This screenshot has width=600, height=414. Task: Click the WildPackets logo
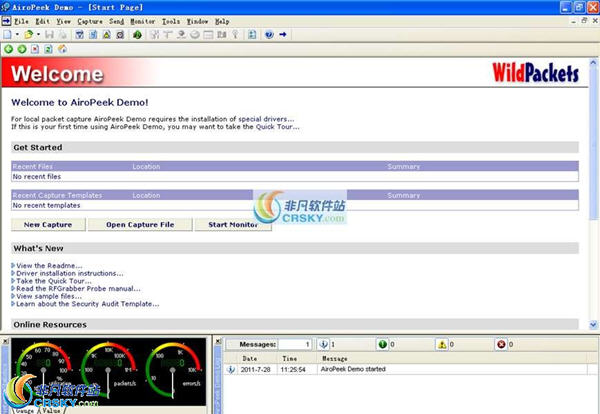coord(535,73)
